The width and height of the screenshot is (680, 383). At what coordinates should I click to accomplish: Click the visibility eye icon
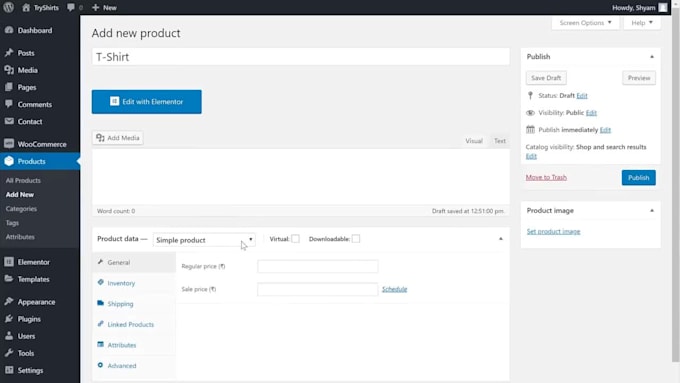pyautogui.click(x=530, y=113)
